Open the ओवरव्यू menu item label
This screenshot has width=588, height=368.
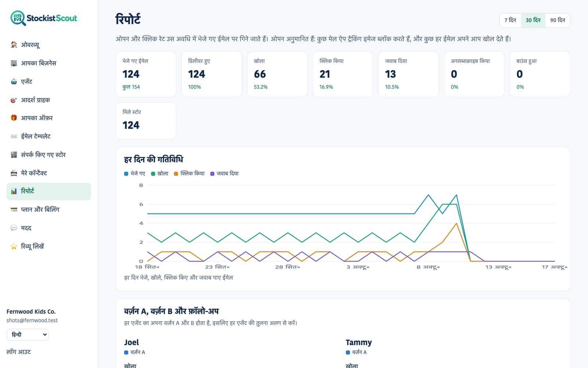click(30, 45)
